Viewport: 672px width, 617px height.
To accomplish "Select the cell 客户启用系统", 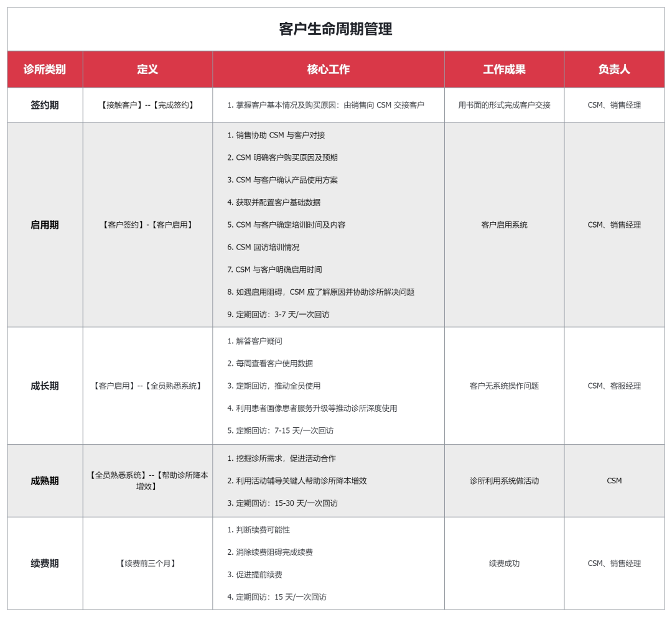I will pyautogui.click(x=504, y=225).
